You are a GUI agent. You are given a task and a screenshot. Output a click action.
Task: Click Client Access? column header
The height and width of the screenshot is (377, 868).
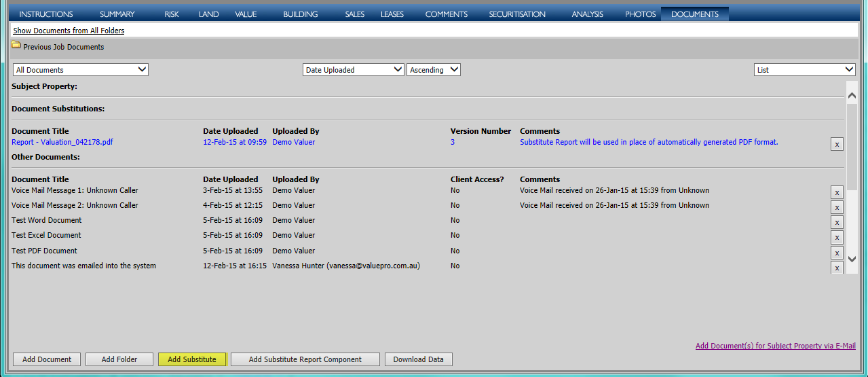pyautogui.click(x=478, y=179)
